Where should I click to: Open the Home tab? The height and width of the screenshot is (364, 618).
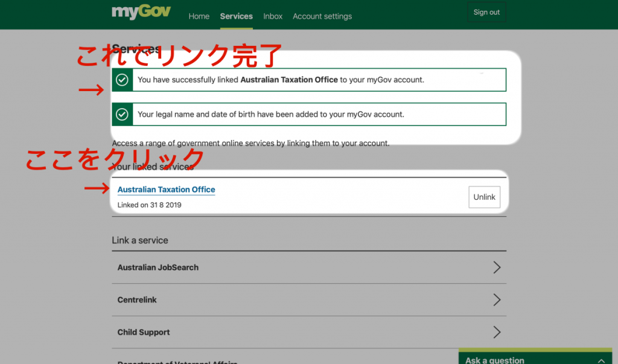[x=199, y=16]
